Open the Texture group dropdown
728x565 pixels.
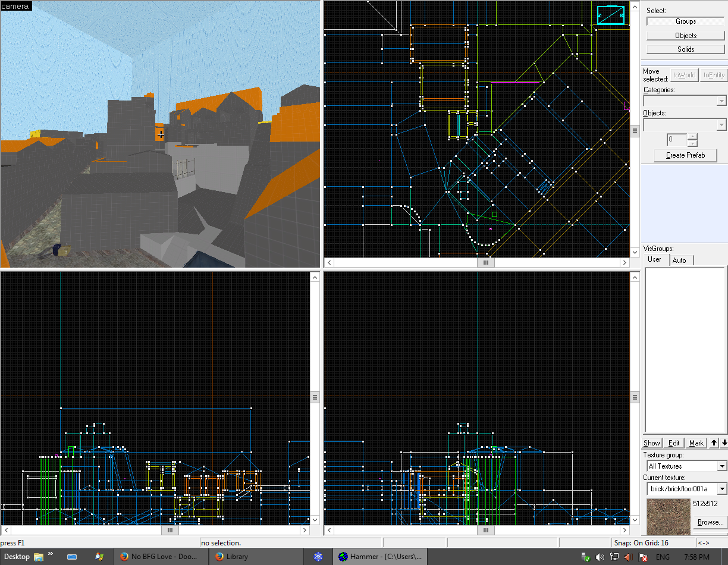tap(722, 466)
